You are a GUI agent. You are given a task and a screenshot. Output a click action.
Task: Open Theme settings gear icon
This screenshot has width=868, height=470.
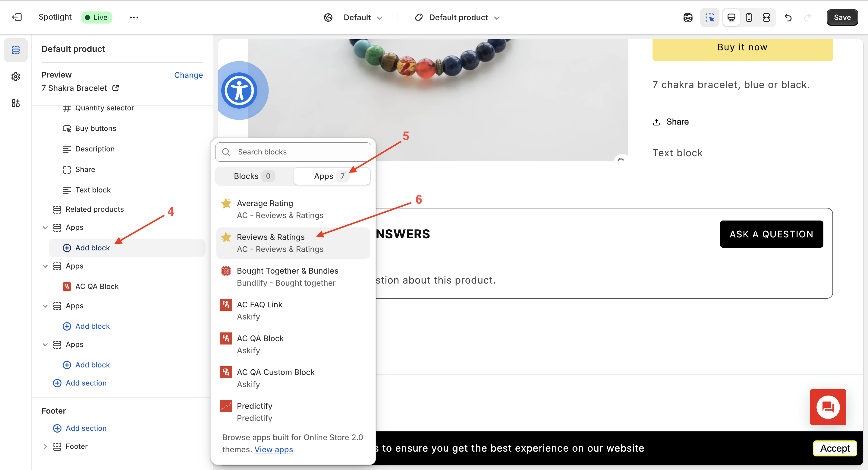[15, 77]
